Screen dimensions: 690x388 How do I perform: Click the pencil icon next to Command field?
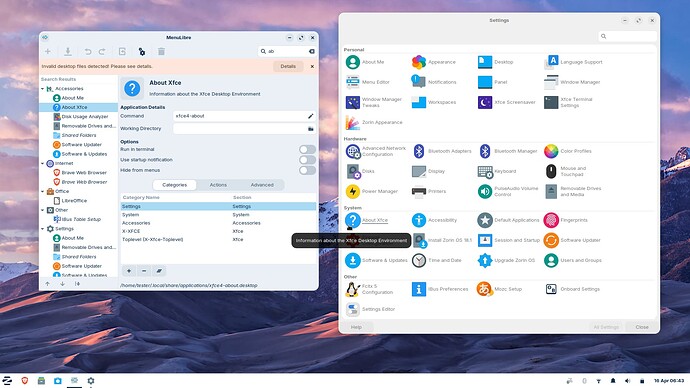pyautogui.click(x=311, y=116)
